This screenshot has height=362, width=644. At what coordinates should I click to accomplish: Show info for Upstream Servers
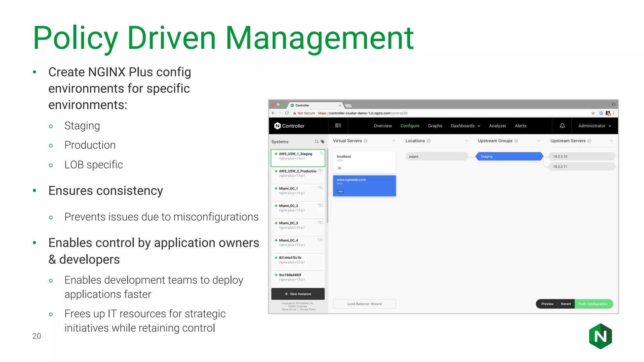[589, 141]
